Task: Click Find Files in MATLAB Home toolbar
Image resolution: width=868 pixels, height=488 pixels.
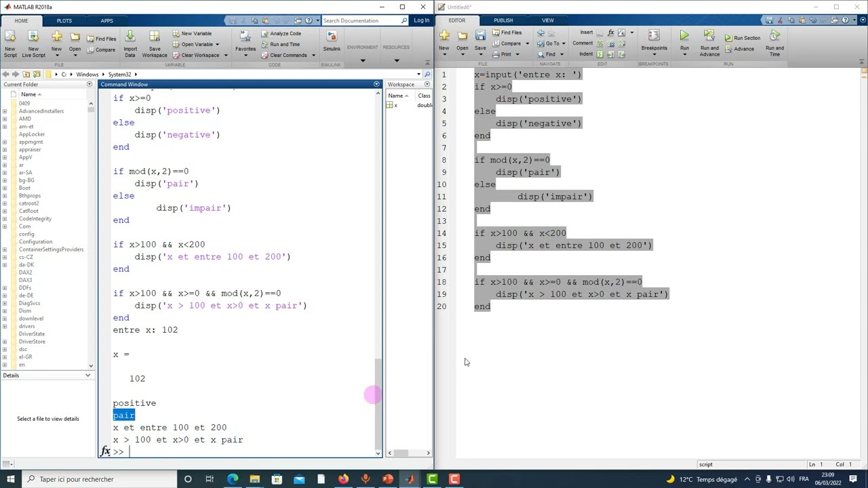Action: click(101, 39)
